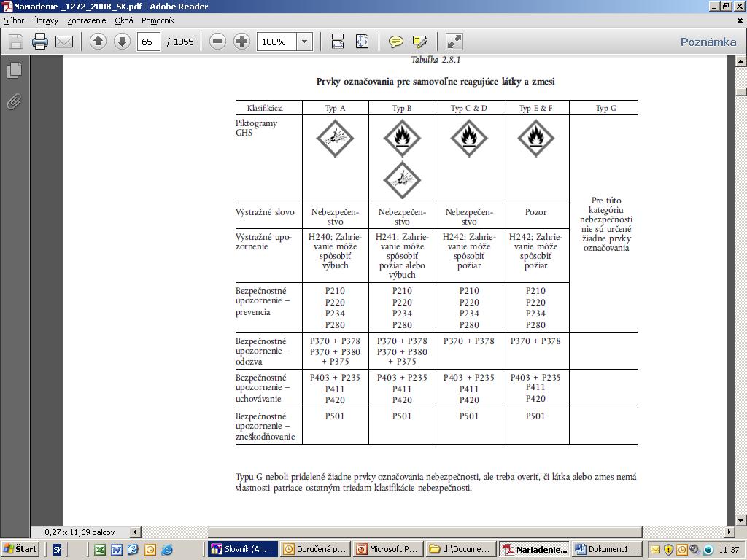Open the Súbor menu
Viewport: 747px width, 560px height.
click(x=15, y=20)
